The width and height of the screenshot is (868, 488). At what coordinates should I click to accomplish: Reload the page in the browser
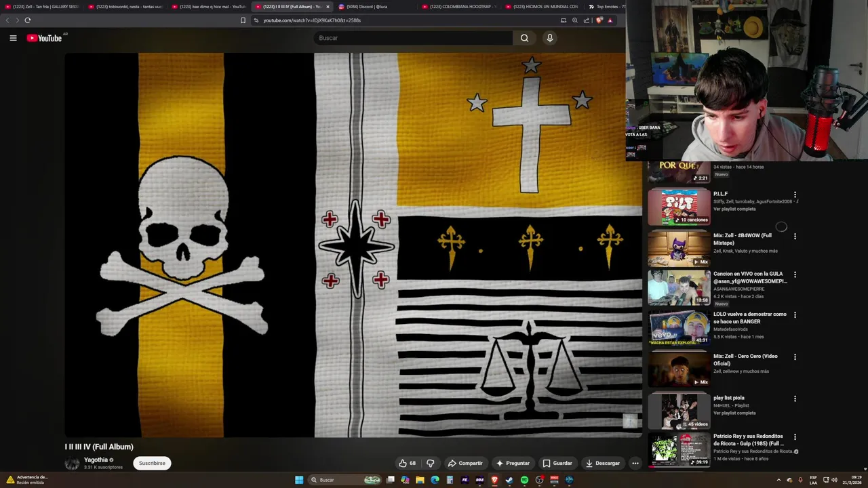tap(28, 20)
